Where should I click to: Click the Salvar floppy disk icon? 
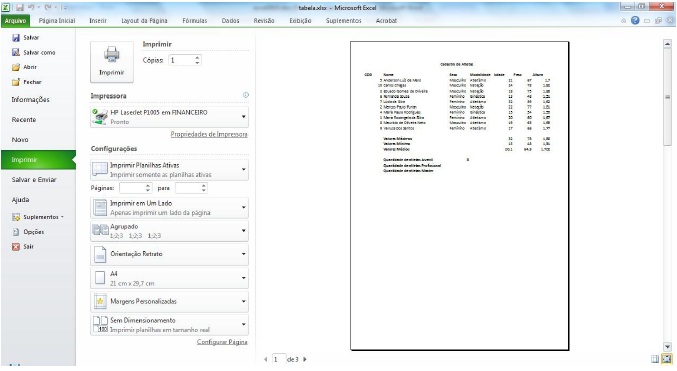(x=16, y=38)
